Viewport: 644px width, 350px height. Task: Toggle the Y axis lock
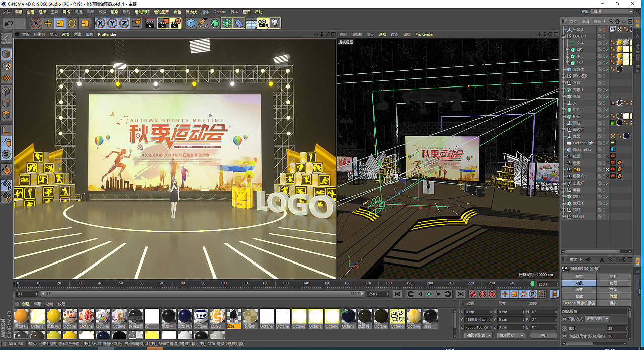(x=112, y=23)
